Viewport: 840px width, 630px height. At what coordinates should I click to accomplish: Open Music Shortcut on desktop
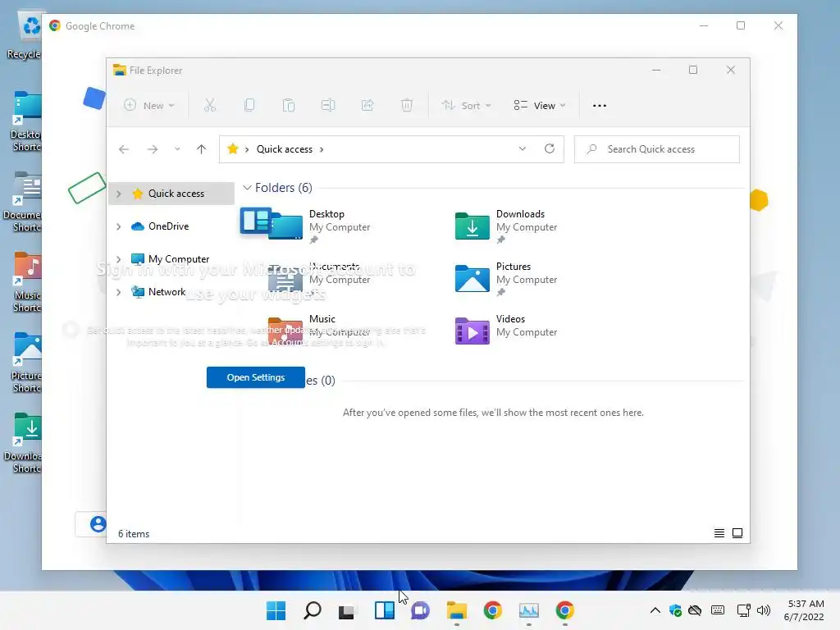click(27, 282)
